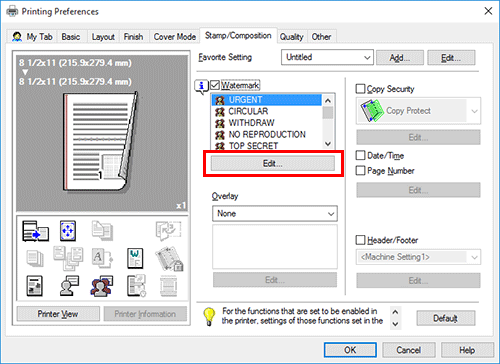Click the page with blue four-way arrows icon
Screen dimensions: 500x364
[x=68, y=231]
